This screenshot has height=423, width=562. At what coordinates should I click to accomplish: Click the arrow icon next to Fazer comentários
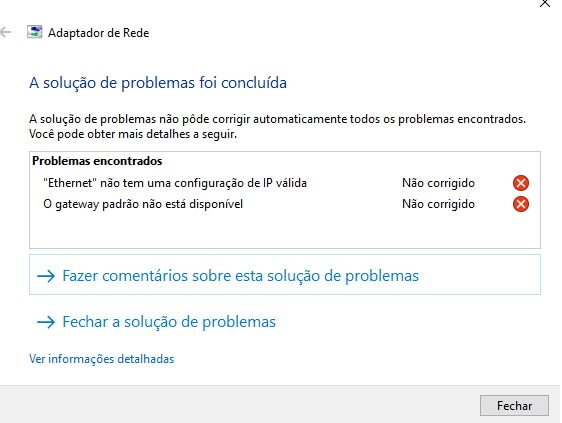click(46, 276)
